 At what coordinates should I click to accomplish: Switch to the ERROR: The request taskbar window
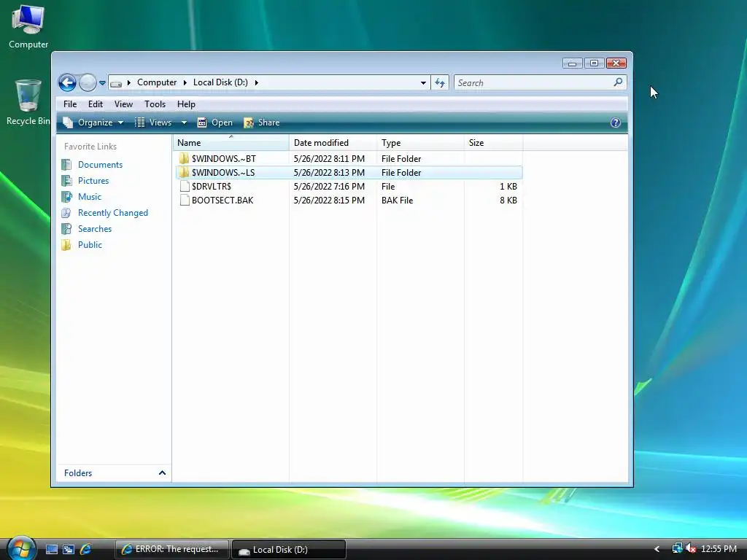coord(172,549)
